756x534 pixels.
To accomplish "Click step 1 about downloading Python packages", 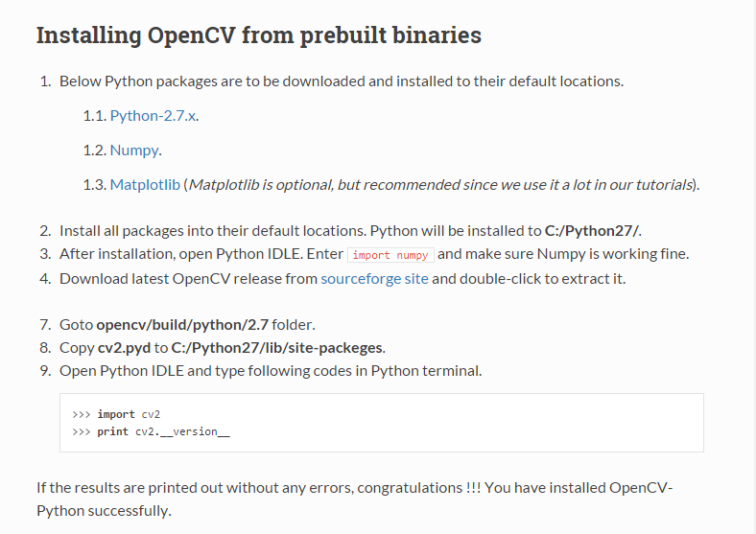I will 342,81.
